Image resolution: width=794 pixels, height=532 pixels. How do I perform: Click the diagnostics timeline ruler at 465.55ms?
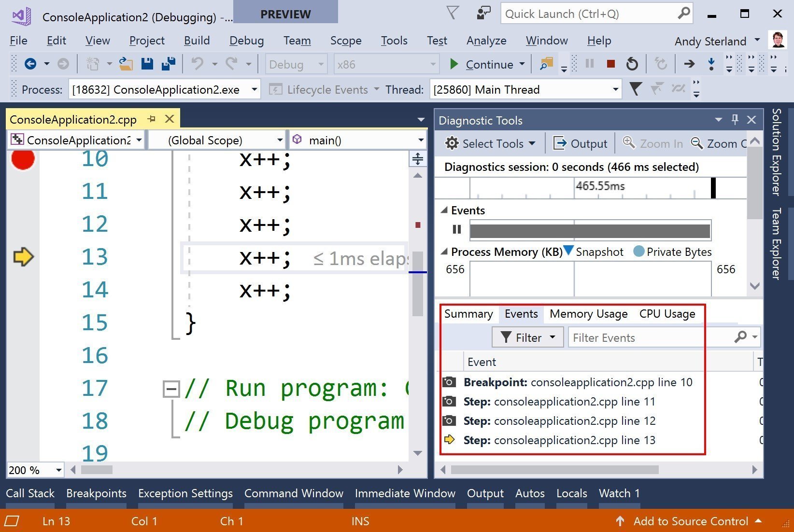coord(600,187)
